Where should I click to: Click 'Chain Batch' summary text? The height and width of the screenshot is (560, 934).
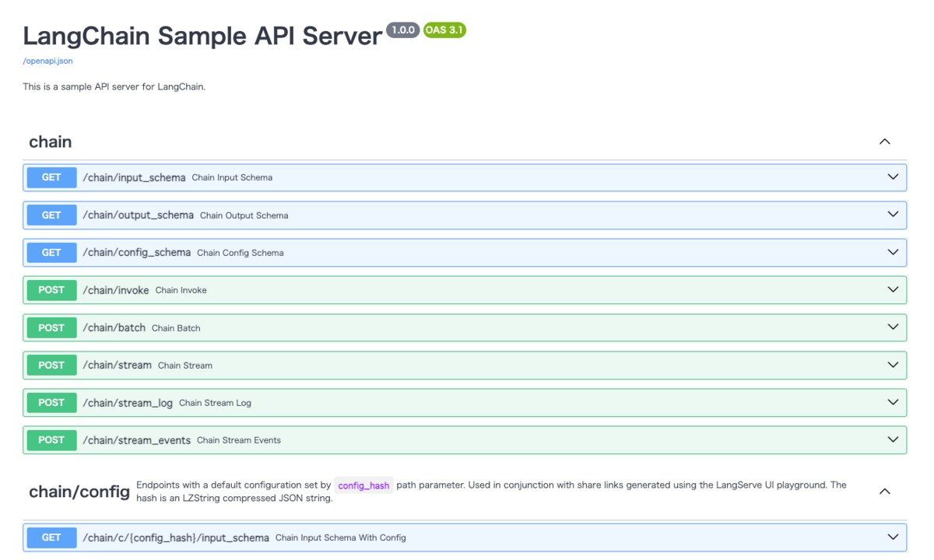pos(176,328)
